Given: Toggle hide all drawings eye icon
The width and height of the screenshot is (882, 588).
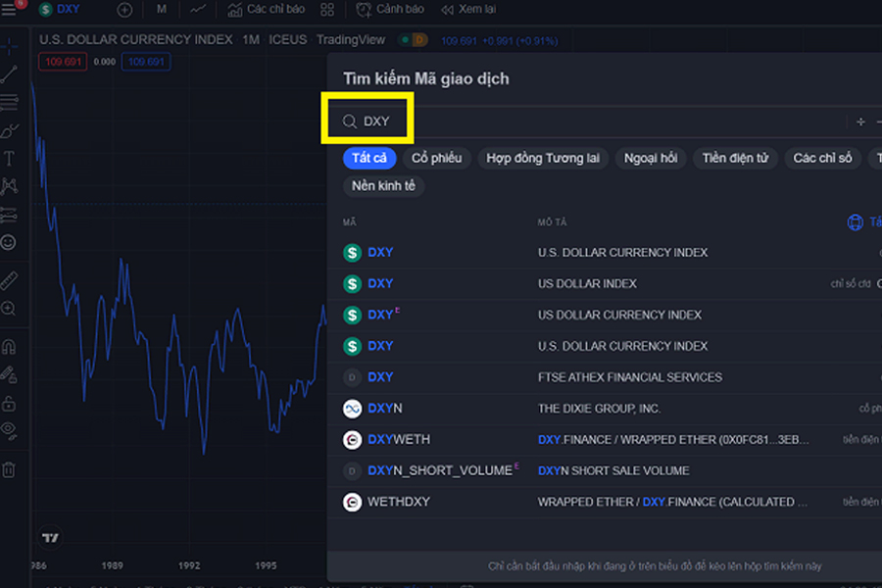Looking at the screenshot, I should [x=9, y=430].
